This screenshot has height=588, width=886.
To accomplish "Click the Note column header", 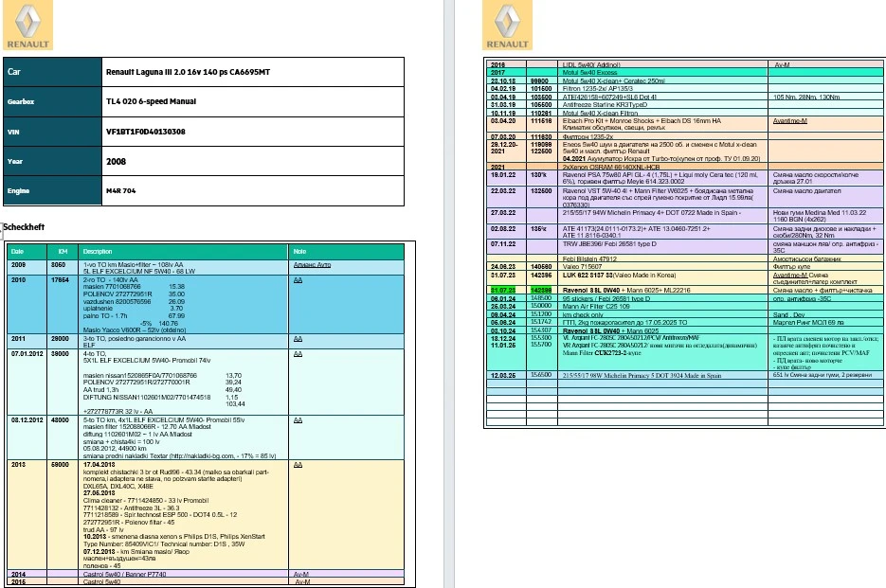I will tap(299, 251).
